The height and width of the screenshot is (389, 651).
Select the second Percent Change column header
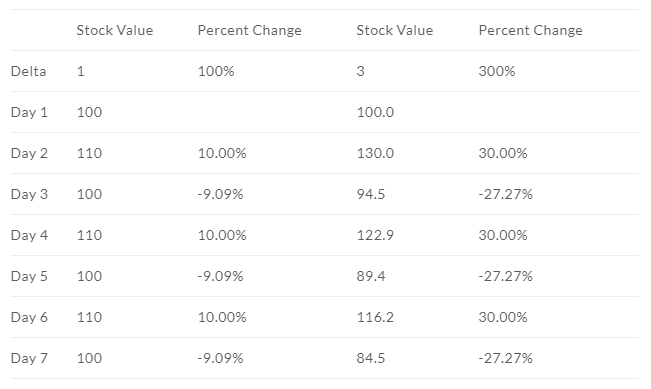[531, 30]
